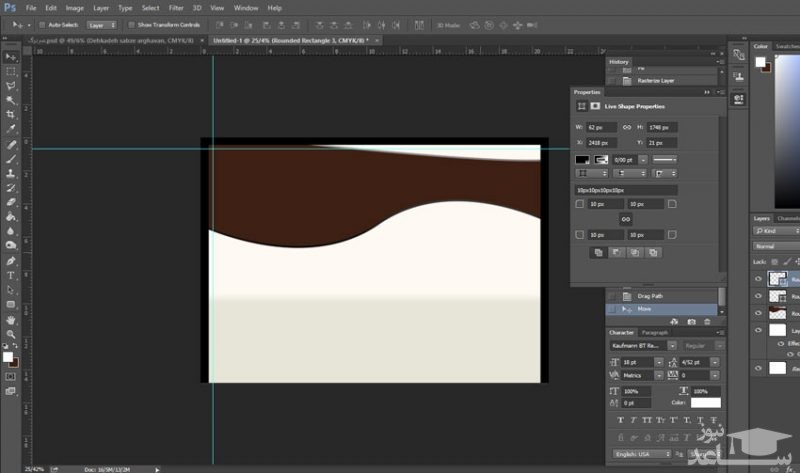Viewport: 800px width, 473px height.
Task: Open the Filter menu
Action: (x=176, y=8)
